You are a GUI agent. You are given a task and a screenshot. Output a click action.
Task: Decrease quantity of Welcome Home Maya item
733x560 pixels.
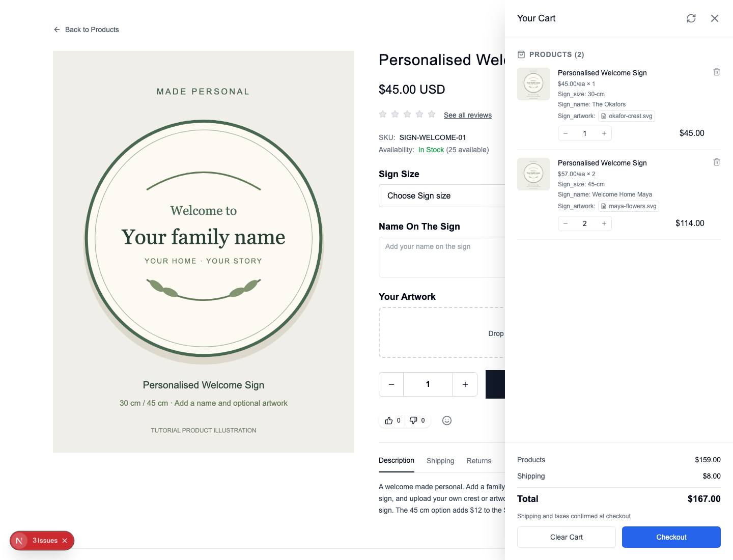point(566,223)
